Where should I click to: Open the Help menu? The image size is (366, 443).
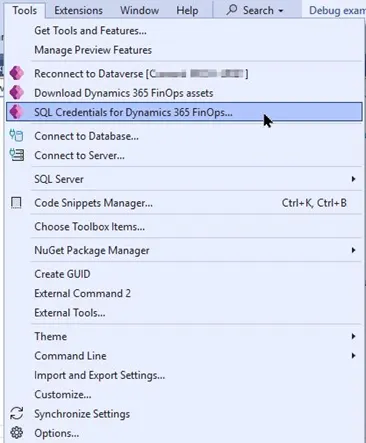coord(187,10)
